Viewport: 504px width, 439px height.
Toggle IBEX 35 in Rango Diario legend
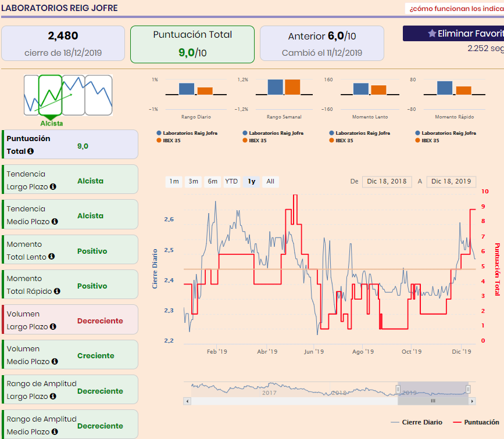point(169,141)
